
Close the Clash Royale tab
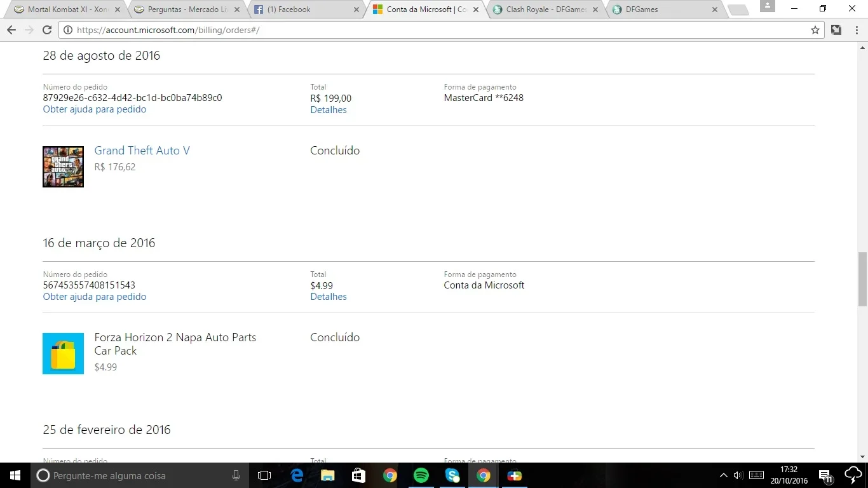click(x=596, y=10)
